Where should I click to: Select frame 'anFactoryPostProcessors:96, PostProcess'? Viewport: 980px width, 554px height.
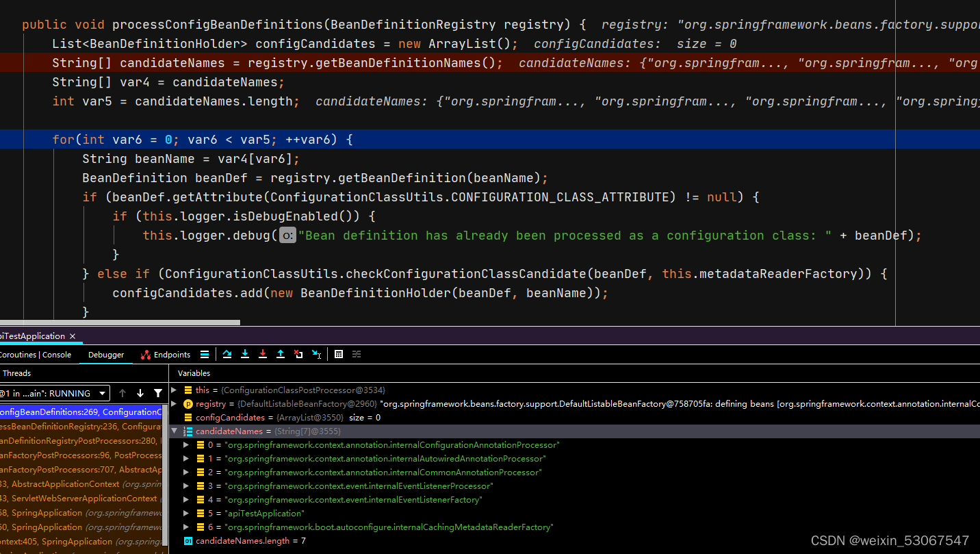coord(81,455)
